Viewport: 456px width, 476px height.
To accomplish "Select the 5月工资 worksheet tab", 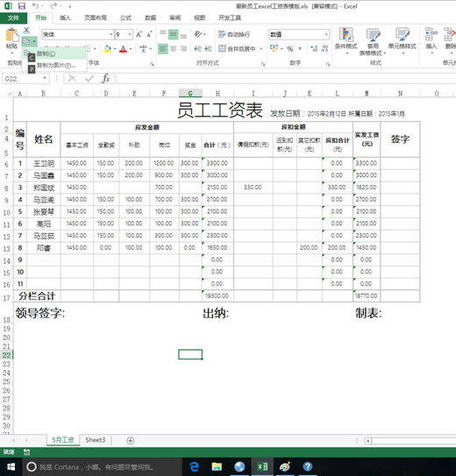I will coord(63,440).
